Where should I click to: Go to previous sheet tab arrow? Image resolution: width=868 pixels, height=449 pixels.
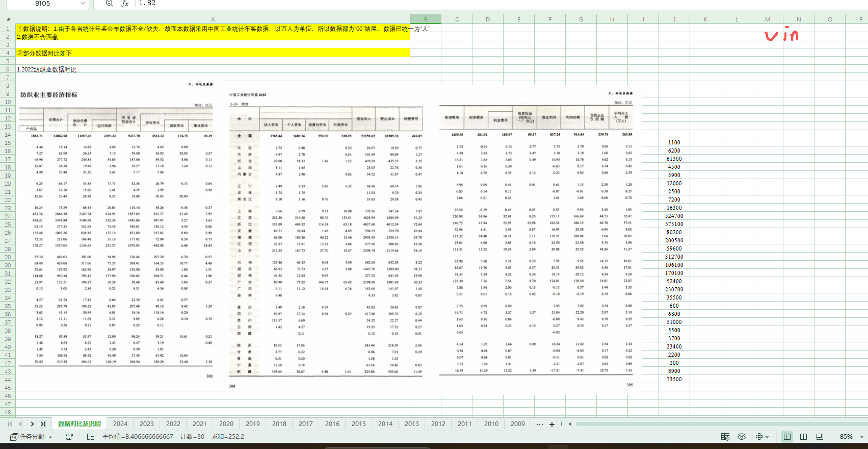click(20, 424)
